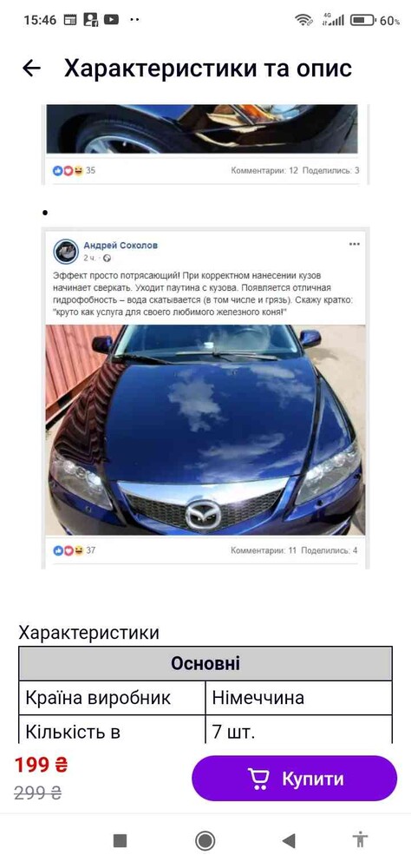Open Комментарии: 11 on Соколов post
Image resolution: width=411 pixels, height=868 pixels.
pos(264,551)
